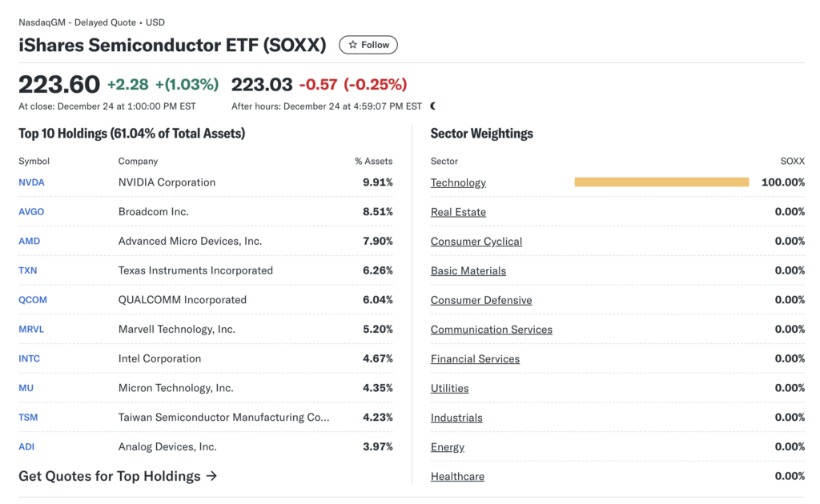Viewport: 820px width, 504px height.
Task: Open the Healthcare sector link
Action: tap(457, 476)
